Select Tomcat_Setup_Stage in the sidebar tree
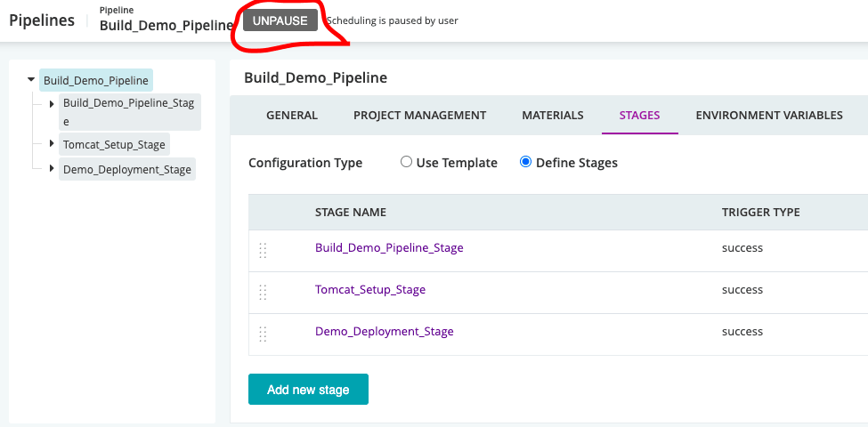The image size is (868, 427). pos(114,144)
